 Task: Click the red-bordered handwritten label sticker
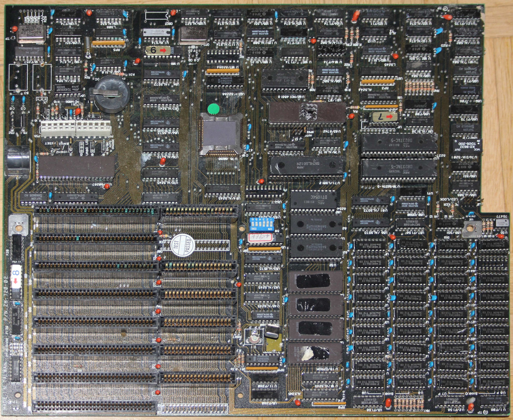pyautogui.click(x=260, y=237)
